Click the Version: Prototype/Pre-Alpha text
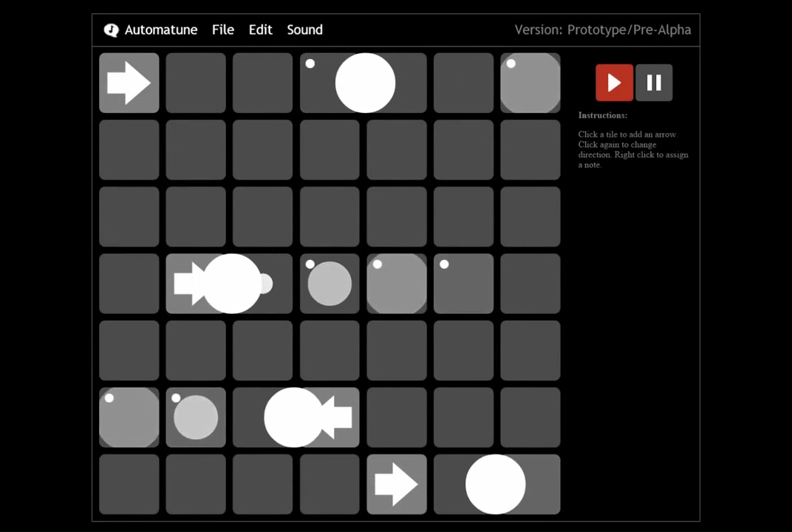 [x=602, y=30]
